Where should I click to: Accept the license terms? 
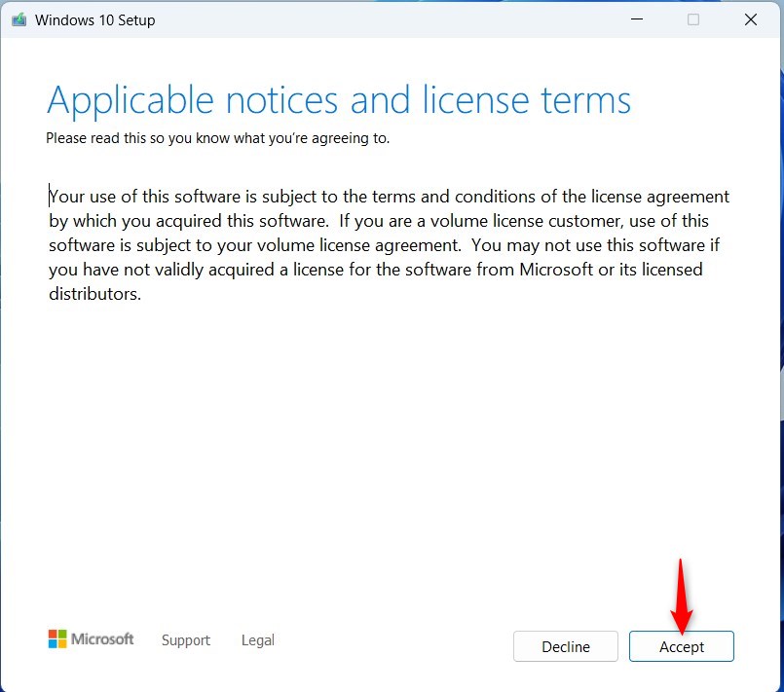(x=681, y=646)
